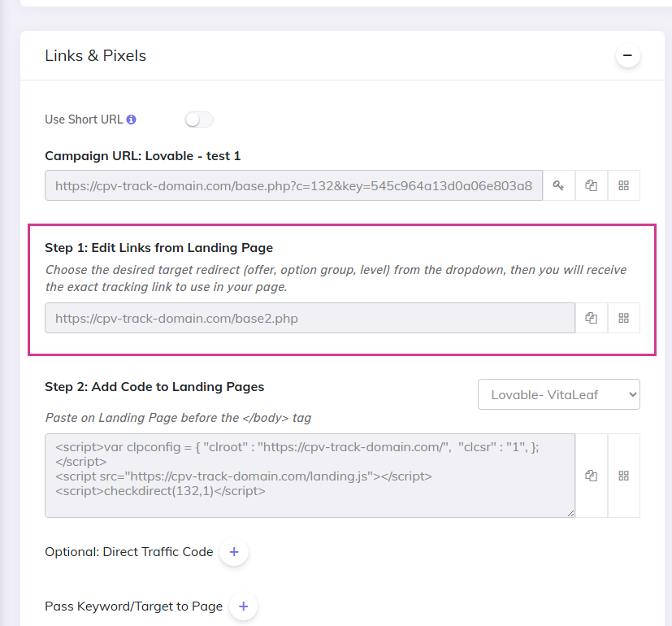Viewport: 672px width, 626px height.
Task: Click the Step 2: Add Code to Landing Pages heading
Action: pyautogui.click(x=154, y=387)
